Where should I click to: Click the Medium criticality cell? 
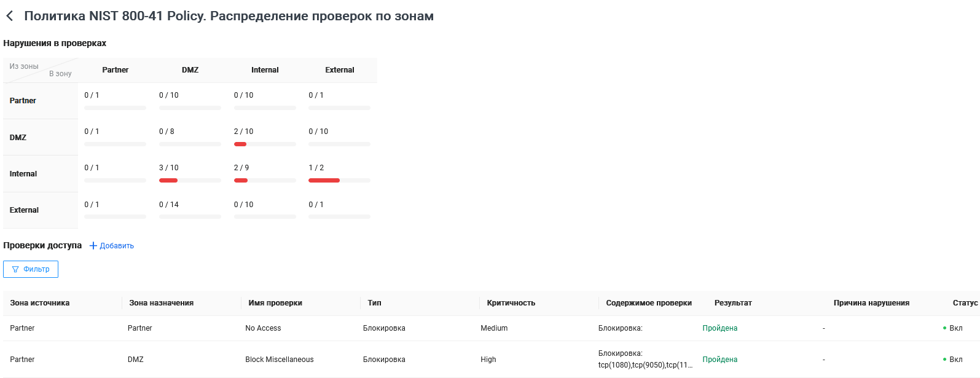(494, 328)
